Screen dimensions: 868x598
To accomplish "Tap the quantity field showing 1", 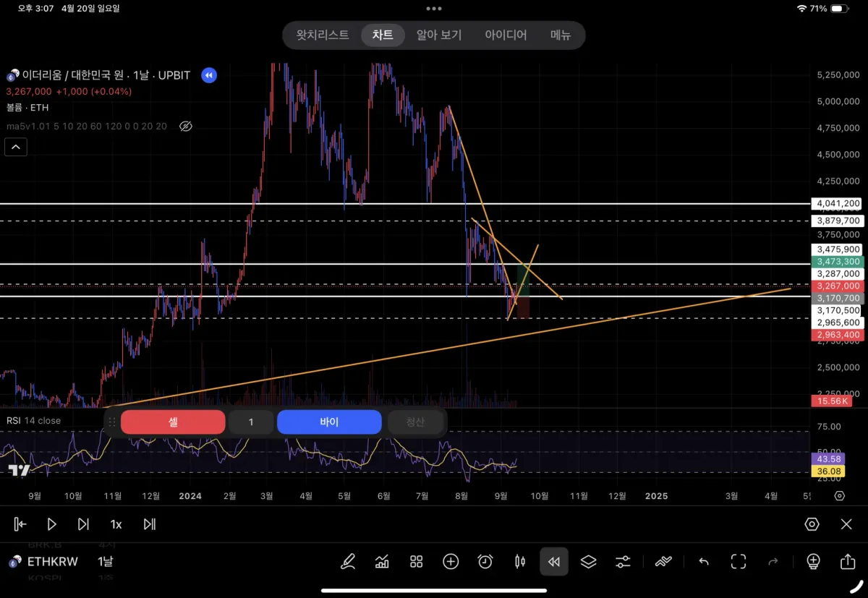I will [x=251, y=422].
